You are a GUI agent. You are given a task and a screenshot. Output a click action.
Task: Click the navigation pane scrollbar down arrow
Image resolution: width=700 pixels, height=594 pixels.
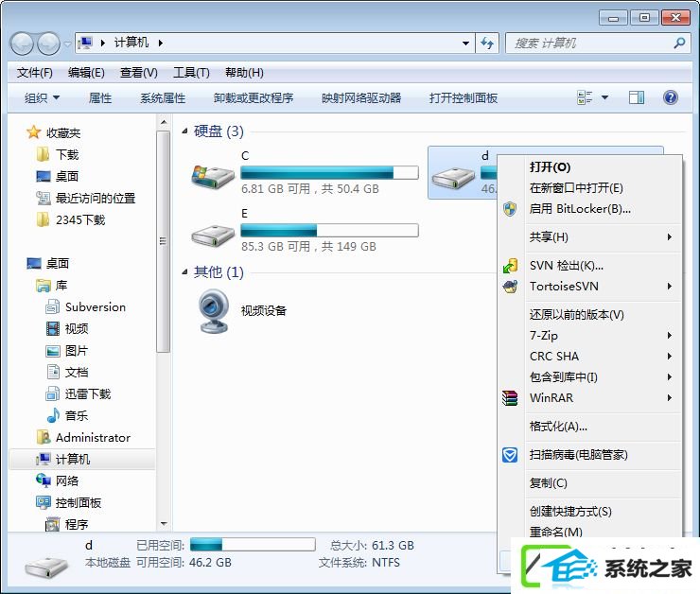coord(164,524)
